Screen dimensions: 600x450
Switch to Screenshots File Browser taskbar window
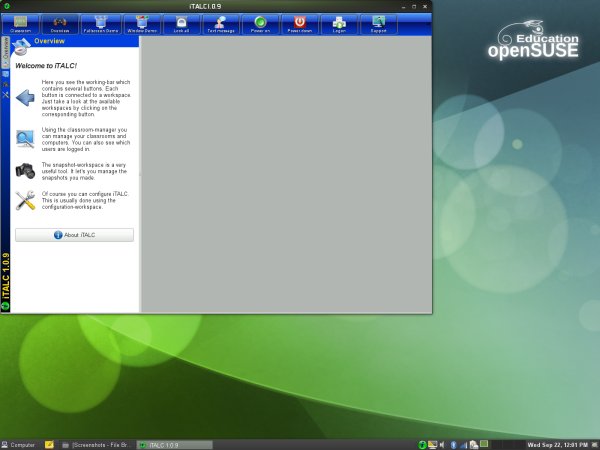pyautogui.click(x=96, y=445)
